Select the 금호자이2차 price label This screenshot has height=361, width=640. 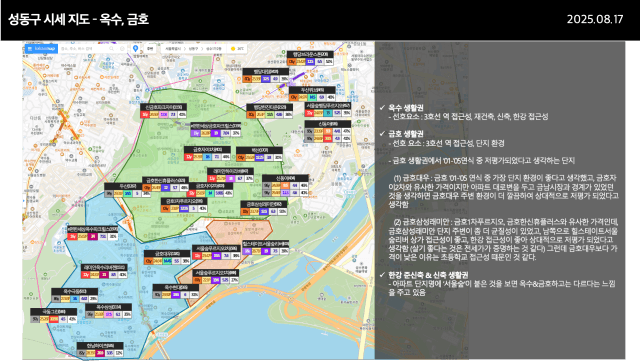(211, 189)
